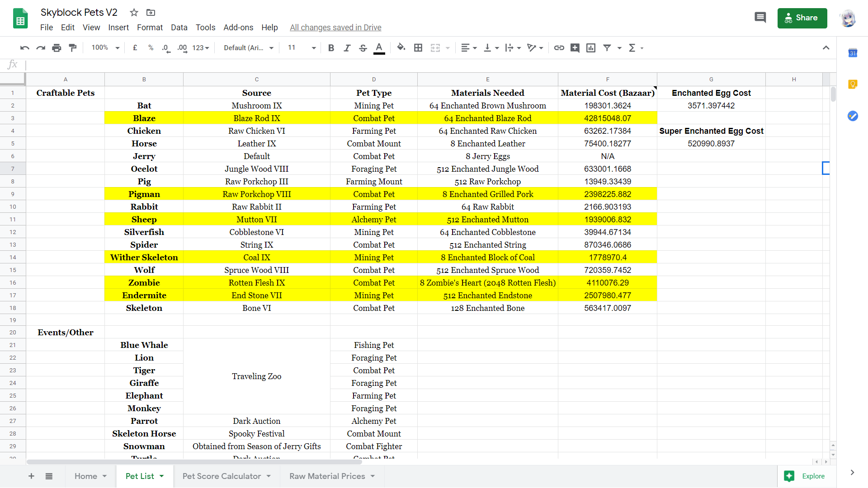Toggle italic formatting
Viewport: 868px width, 488px height.
pos(347,48)
